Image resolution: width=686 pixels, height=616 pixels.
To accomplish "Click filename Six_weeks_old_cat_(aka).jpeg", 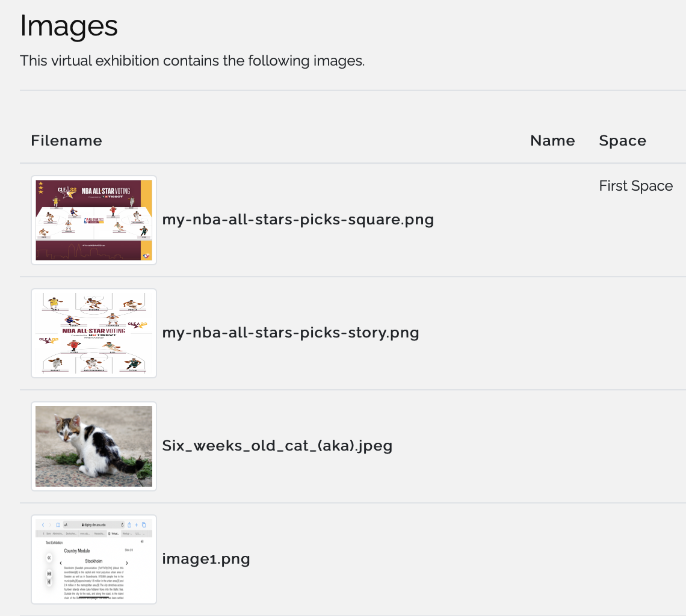I will [x=277, y=446].
